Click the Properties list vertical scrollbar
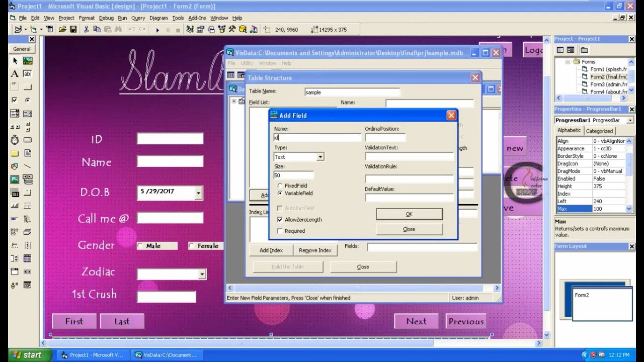This screenshot has height=362, width=644. pos(629,175)
